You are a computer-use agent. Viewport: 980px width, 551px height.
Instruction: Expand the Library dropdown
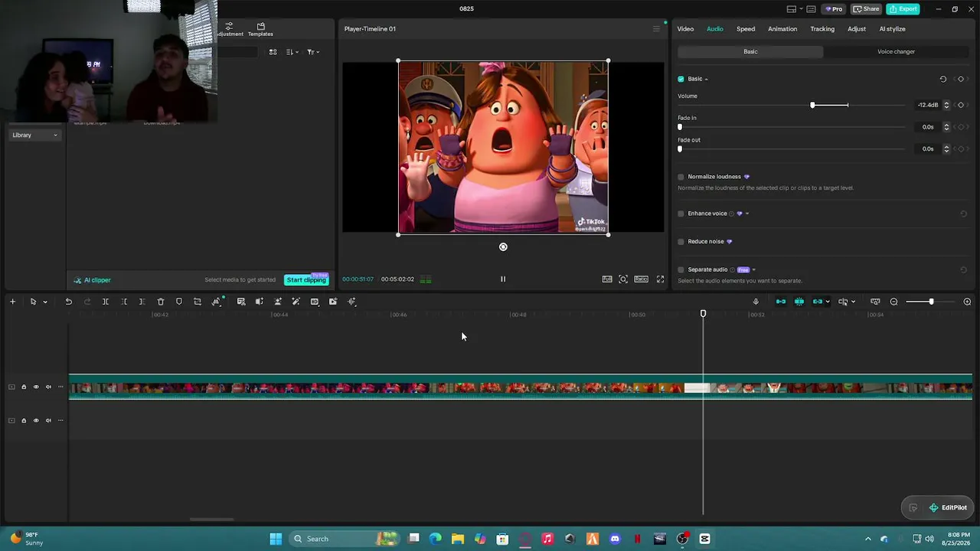point(34,135)
